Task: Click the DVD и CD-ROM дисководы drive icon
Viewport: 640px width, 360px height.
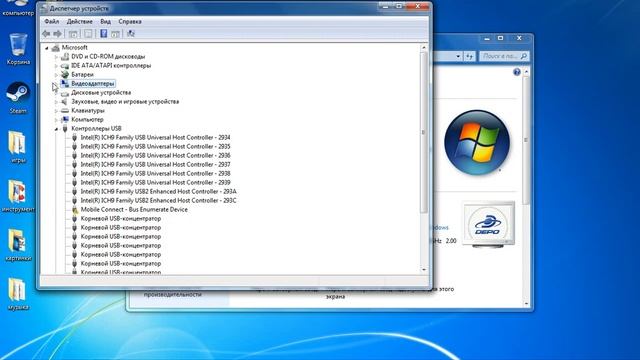Action: click(65, 57)
